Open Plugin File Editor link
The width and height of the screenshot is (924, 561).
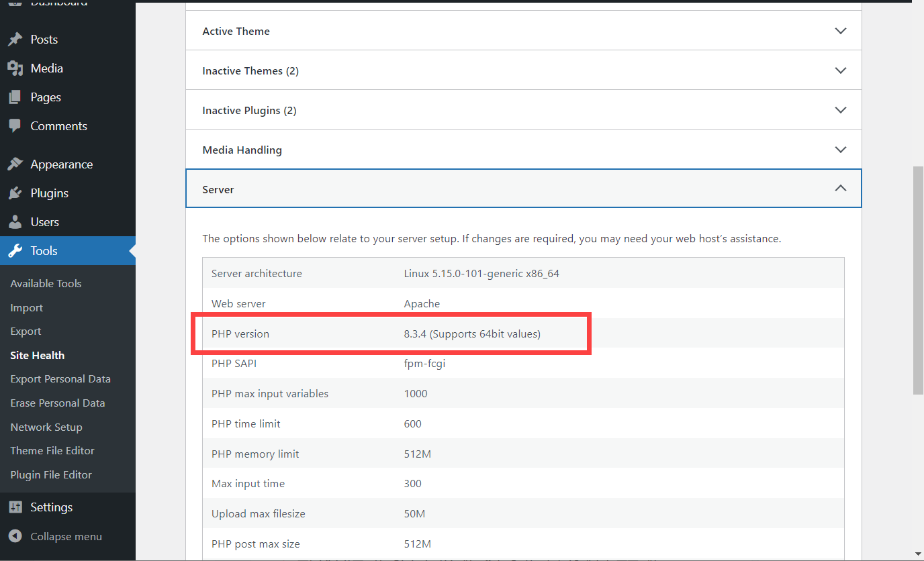[51, 475]
